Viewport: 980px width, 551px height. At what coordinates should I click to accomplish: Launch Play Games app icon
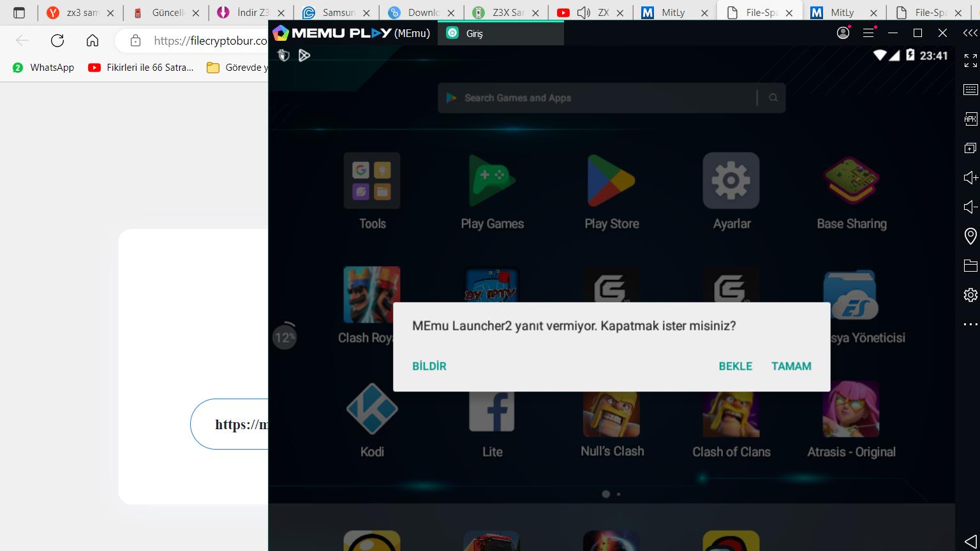[492, 181]
